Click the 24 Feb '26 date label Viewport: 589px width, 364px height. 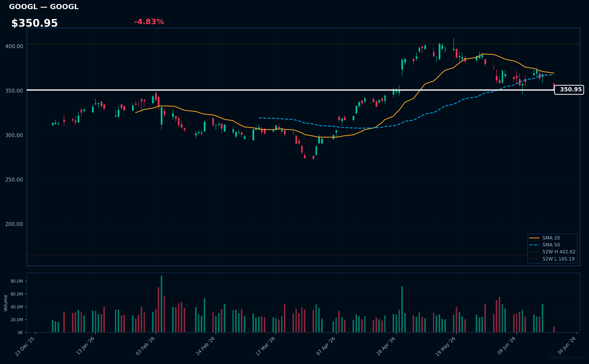(x=206, y=346)
